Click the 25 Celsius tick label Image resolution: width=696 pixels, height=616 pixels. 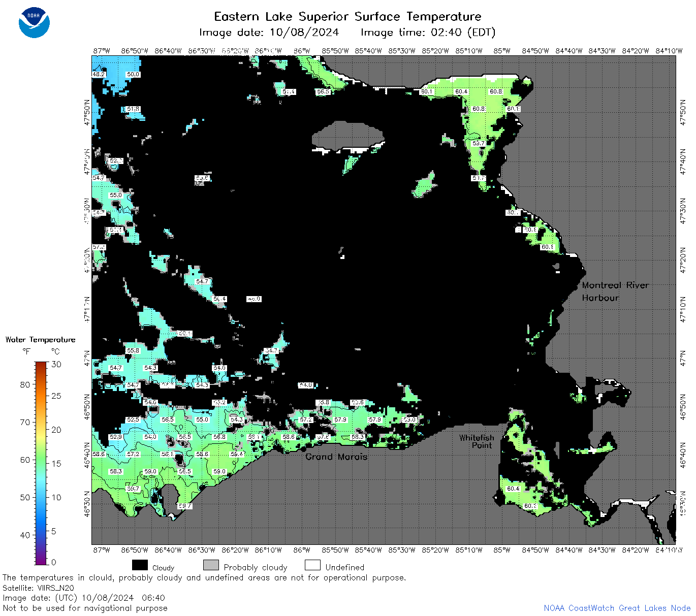(x=56, y=396)
